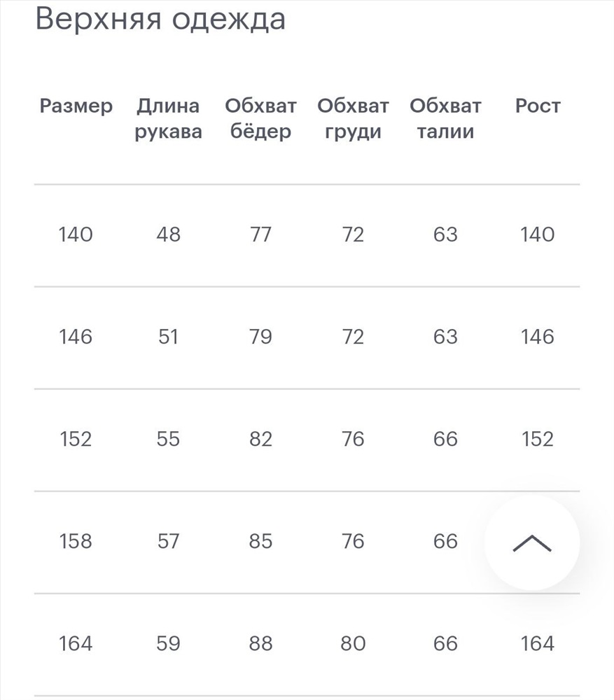This screenshot has height=700, width=614.
Task: Select the Рост column header
Action: point(538,106)
